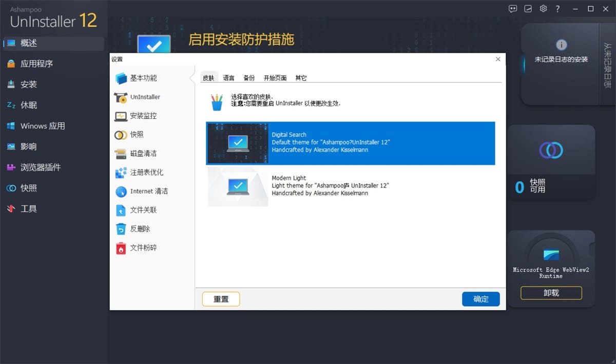Screen dimensions: 616x364
Task: Select 文件粉碎 settings icon
Action: click(121, 248)
